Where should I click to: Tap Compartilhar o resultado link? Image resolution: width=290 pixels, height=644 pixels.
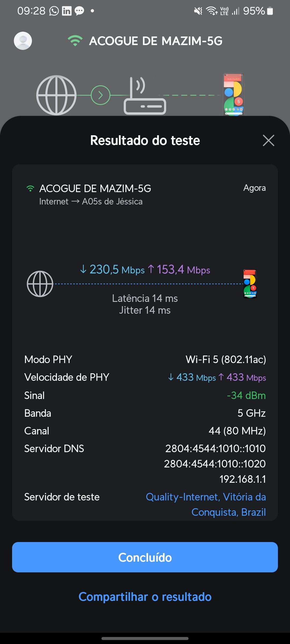[x=145, y=597]
